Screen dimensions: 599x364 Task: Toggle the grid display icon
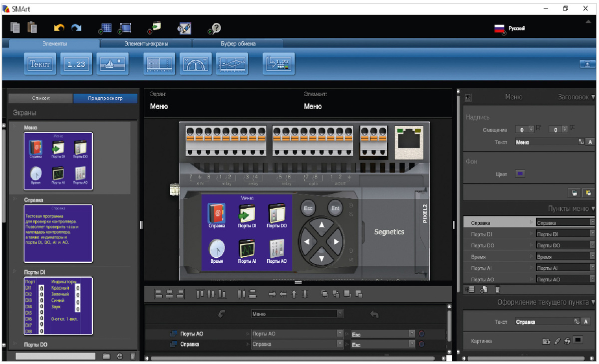pos(105,28)
